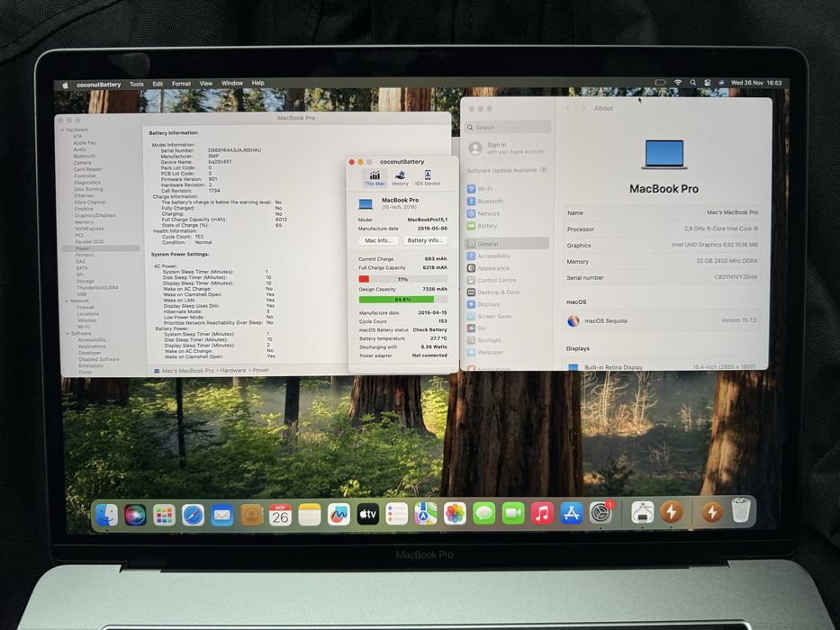Screen dimensions: 840x630
Task: Collapse the Network tree in System Information
Action: (67, 301)
